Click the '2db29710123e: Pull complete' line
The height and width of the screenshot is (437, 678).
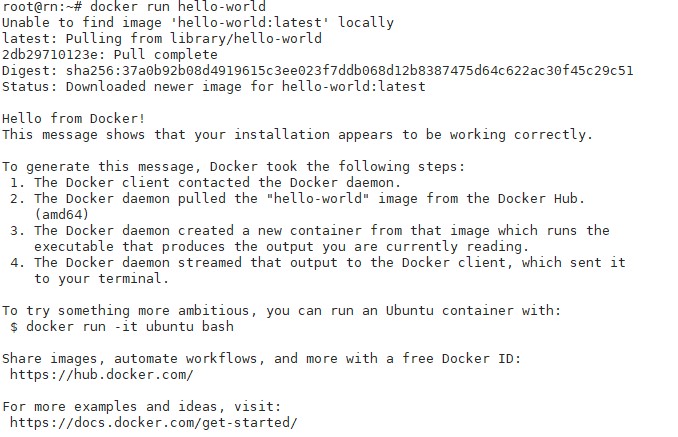[x=110, y=55]
